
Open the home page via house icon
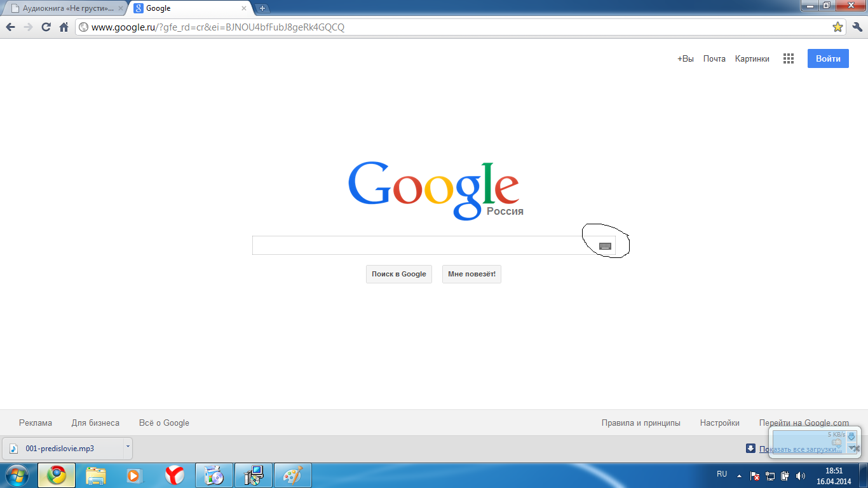click(64, 27)
